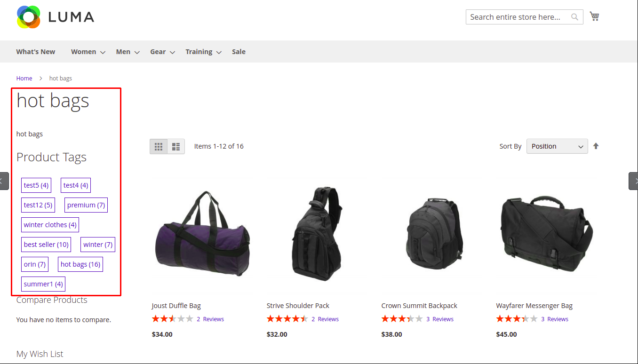Click the search magnifier icon
Screen dimensions: 638x364
pyautogui.click(x=574, y=17)
